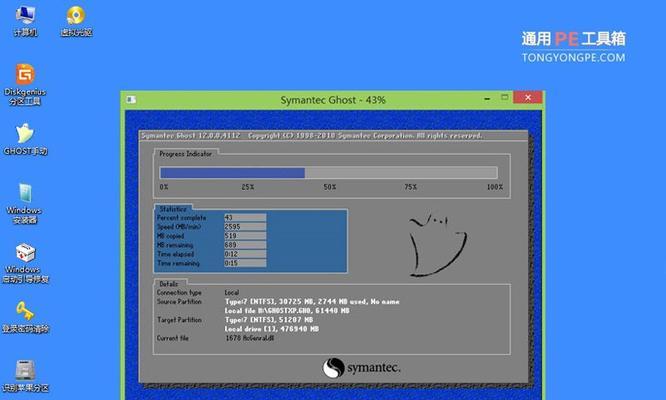Screen dimensions: 666x400
Task: Maximize the Symantec Ghost window
Action: pyautogui.click(x=504, y=98)
